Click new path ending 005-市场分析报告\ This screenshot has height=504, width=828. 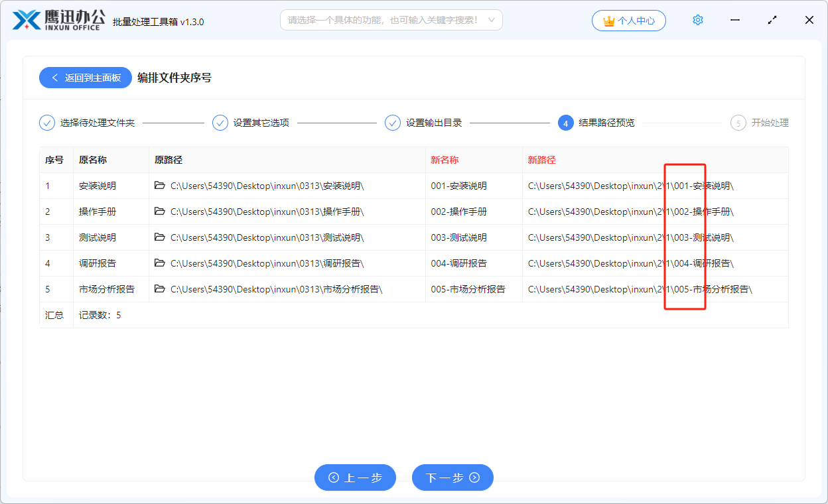point(640,289)
